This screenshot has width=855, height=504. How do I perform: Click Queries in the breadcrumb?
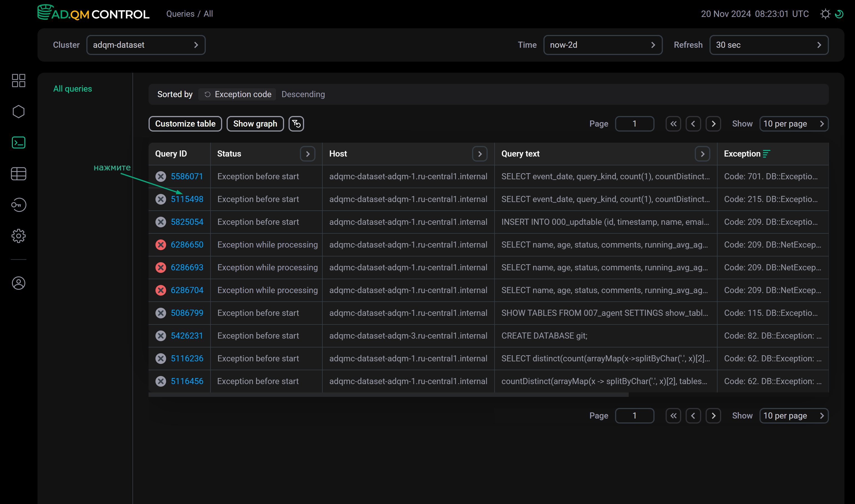[x=180, y=14]
